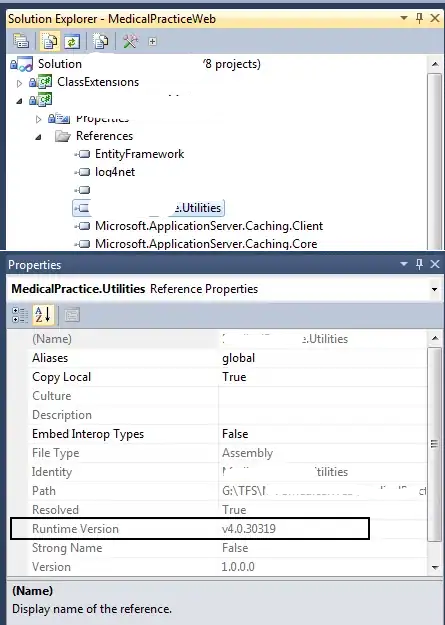Screen dimensions: 445x625
Task: Click the References folder icon
Action: (63, 136)
